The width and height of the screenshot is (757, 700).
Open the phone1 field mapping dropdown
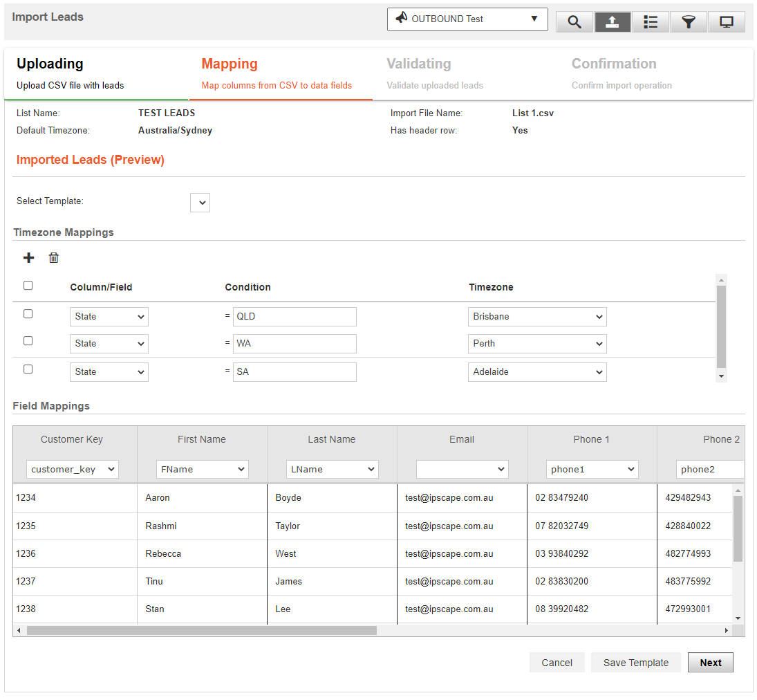point(592,469)
